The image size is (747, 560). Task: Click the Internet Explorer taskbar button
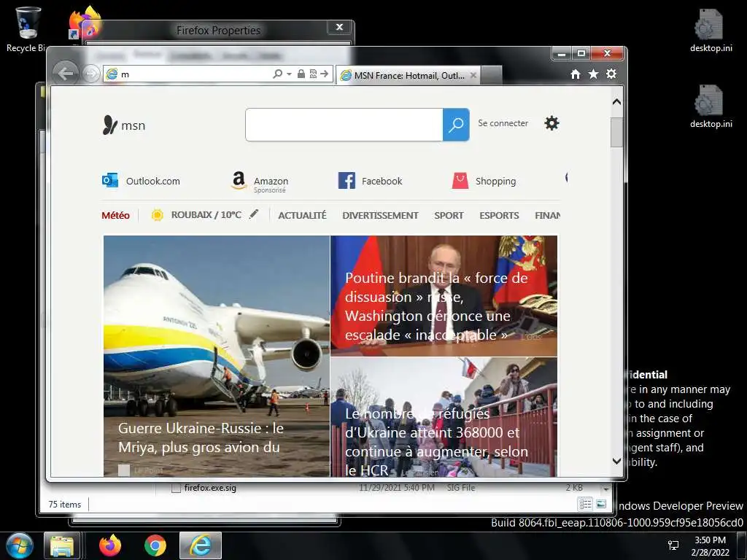coord(201,545)
